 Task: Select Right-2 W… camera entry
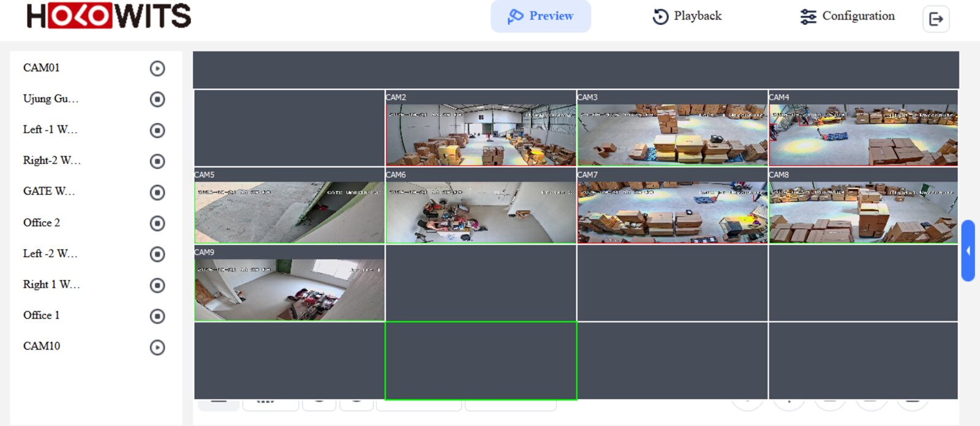52,160
